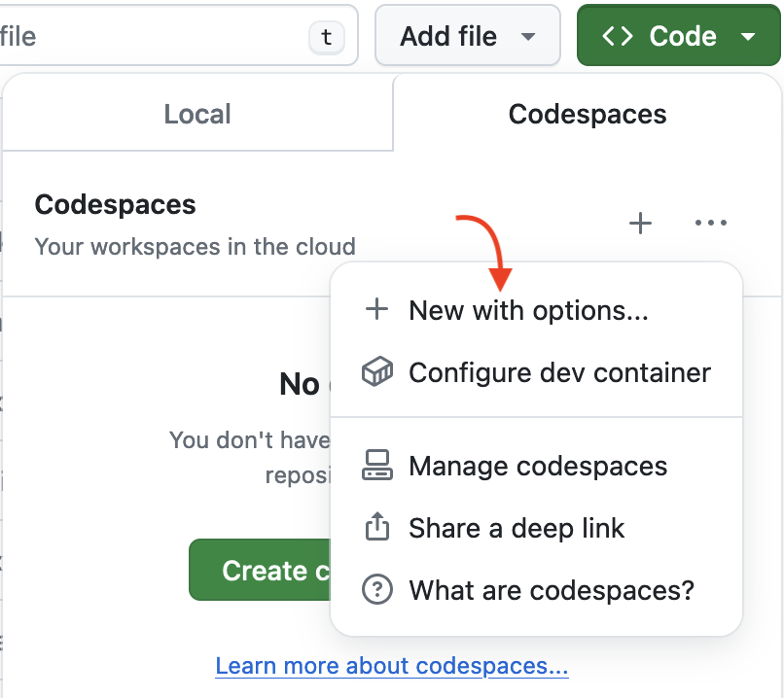Expand the Add file dropdown
Screen dimensions: 784x698
pos(468,35)
